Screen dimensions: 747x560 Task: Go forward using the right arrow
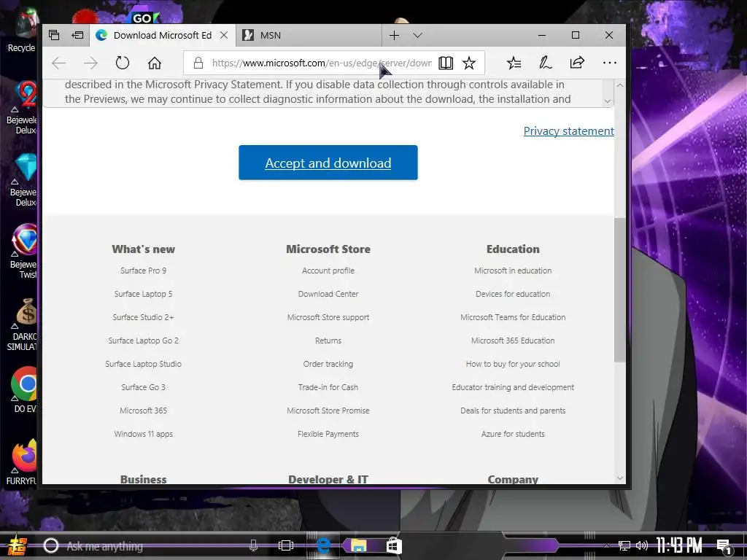point(90,63)
